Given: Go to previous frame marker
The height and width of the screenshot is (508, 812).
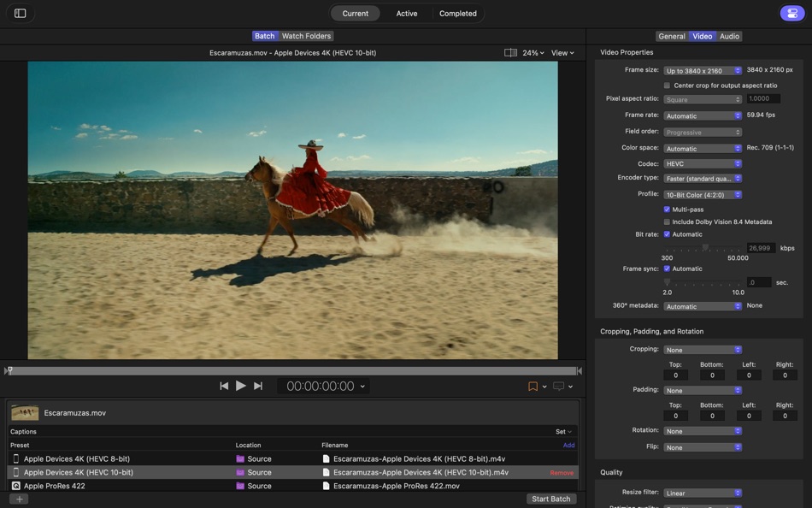Looking at the screenshot, I should (x=224, y=387).
